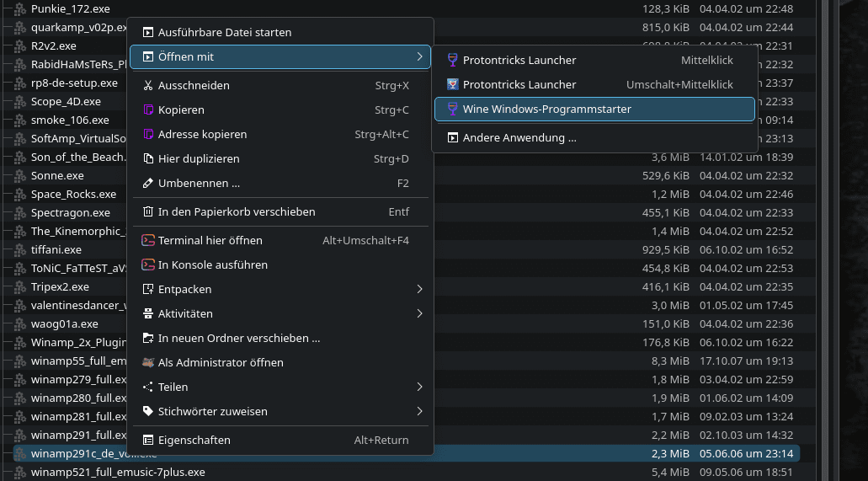Click the tag icon for Stichwörter zuweisen

(x=148, y=411)
